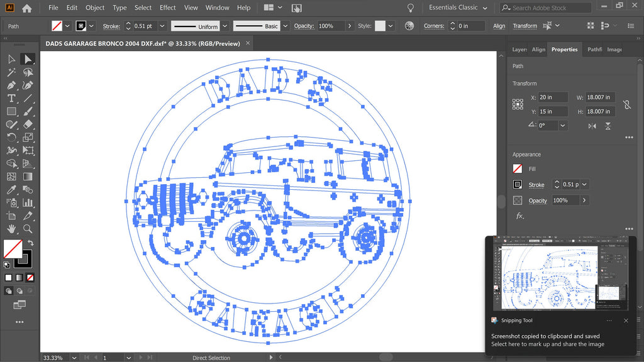Select the Column Graph tool
This screenshot has width=644, height=362.
pos(28,203)
